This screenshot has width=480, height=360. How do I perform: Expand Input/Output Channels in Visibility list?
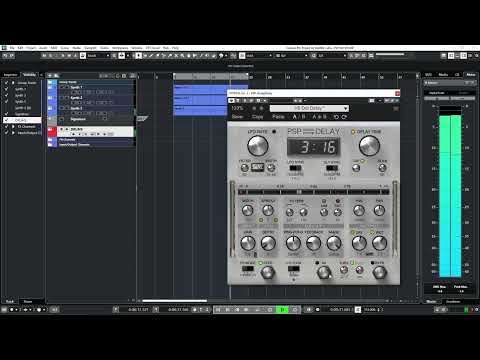(13, 133)
